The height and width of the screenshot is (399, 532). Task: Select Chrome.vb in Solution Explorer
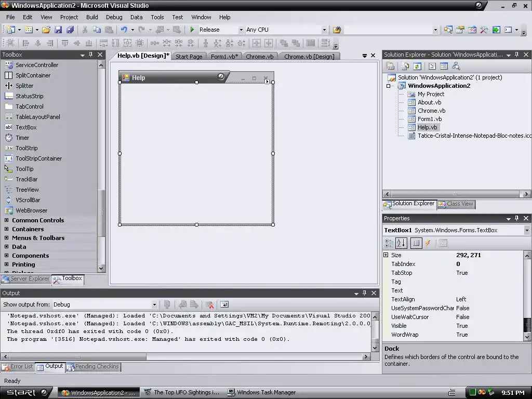[x=431, y=111]
